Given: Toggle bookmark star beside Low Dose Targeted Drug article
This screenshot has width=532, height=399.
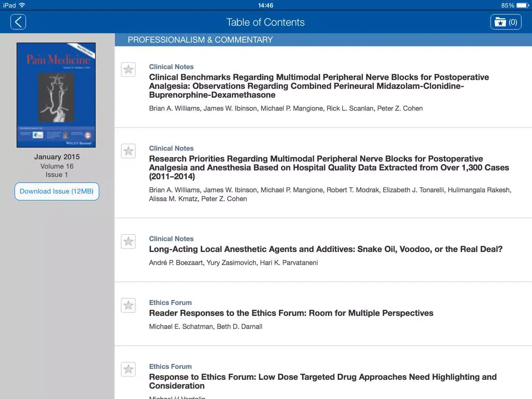Looking at the screenshot, I should [x=128, y=369].
